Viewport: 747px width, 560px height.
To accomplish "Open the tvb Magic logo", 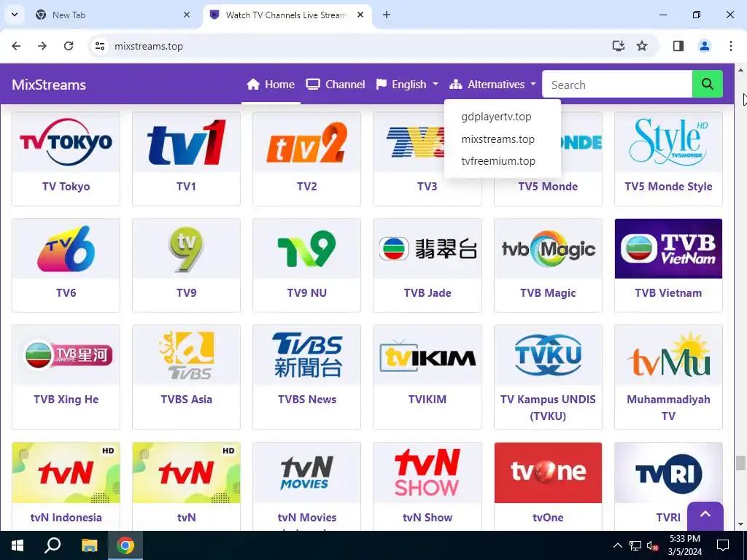I will (x=548, y=249).
